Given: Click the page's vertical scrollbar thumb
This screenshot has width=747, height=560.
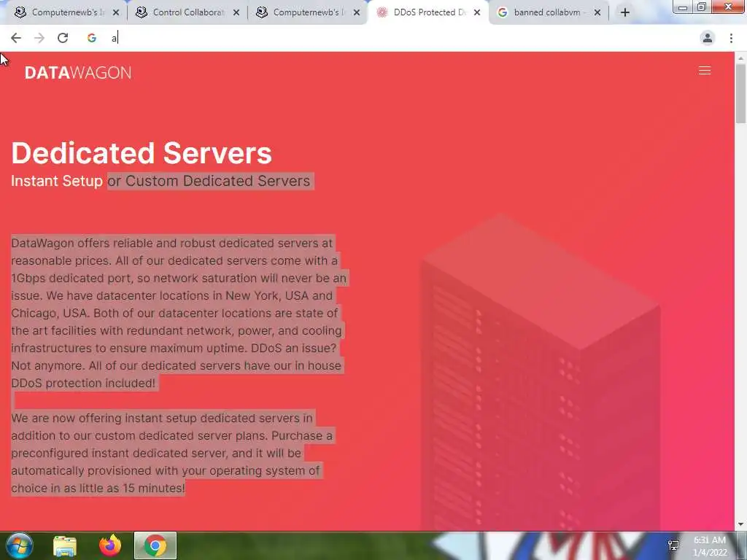Looking at the screenshot, I should pyautogui.click(x=740, y=93).
